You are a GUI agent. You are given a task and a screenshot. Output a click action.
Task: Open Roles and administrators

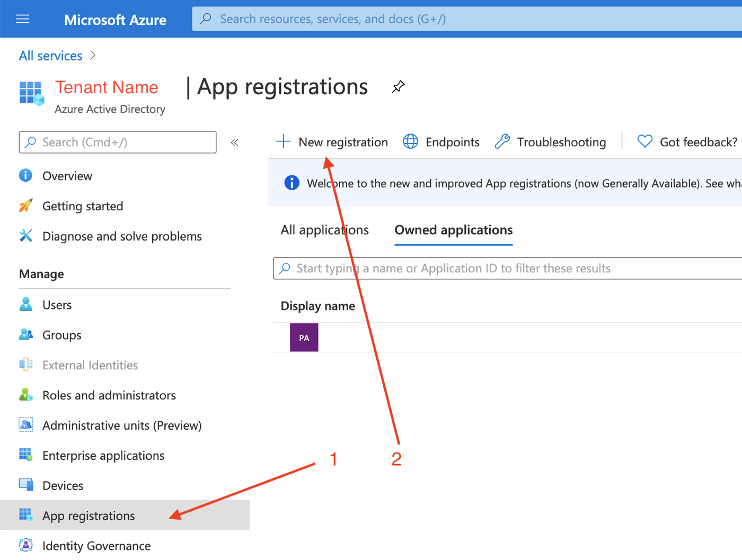tap(109, 395)
